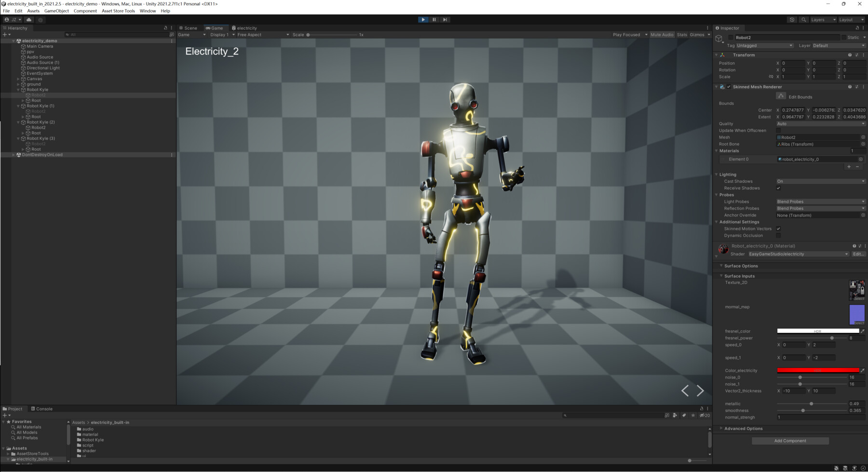Open the GameObject menu
868x472 pixels.
(56, 11)
